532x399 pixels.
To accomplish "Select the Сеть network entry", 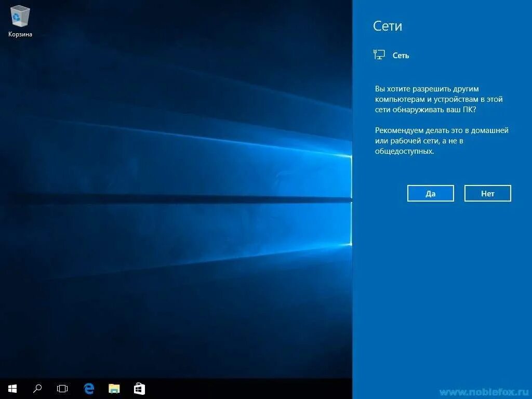I will (x=401, y=55).
